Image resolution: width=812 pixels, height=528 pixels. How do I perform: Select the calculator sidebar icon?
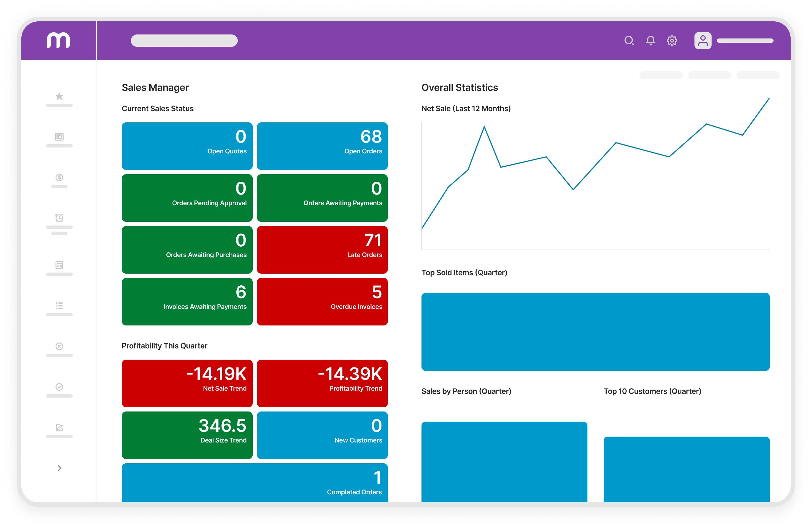pos(59,265)
